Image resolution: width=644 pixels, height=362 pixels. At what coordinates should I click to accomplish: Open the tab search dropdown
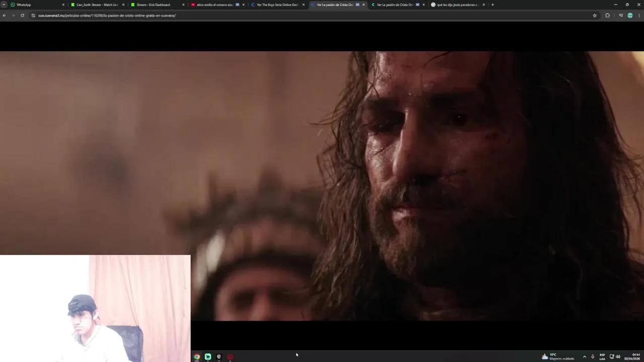4,5
